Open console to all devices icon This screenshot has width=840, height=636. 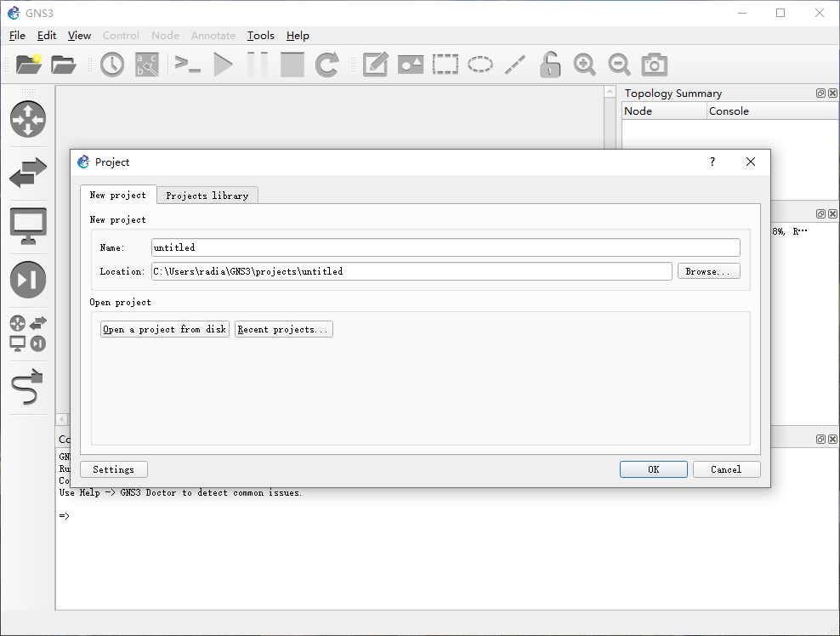[x=188, y=65]
